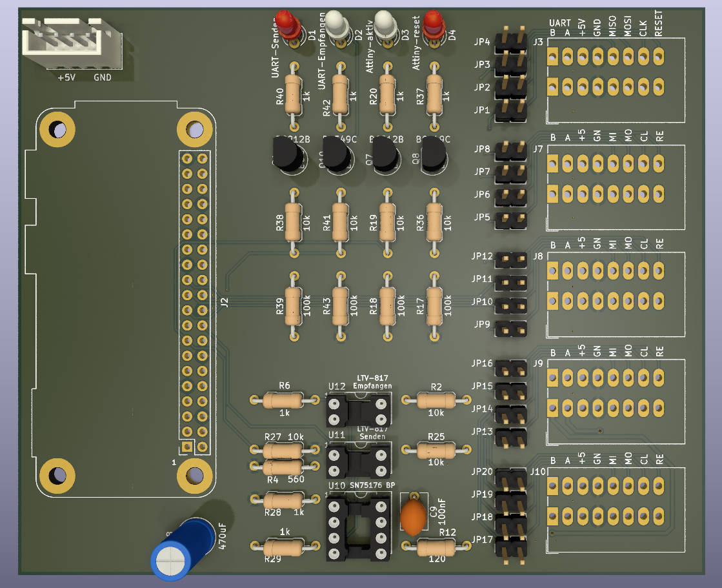
Task: Select jumper header JP12
Action: coord(510,259)
